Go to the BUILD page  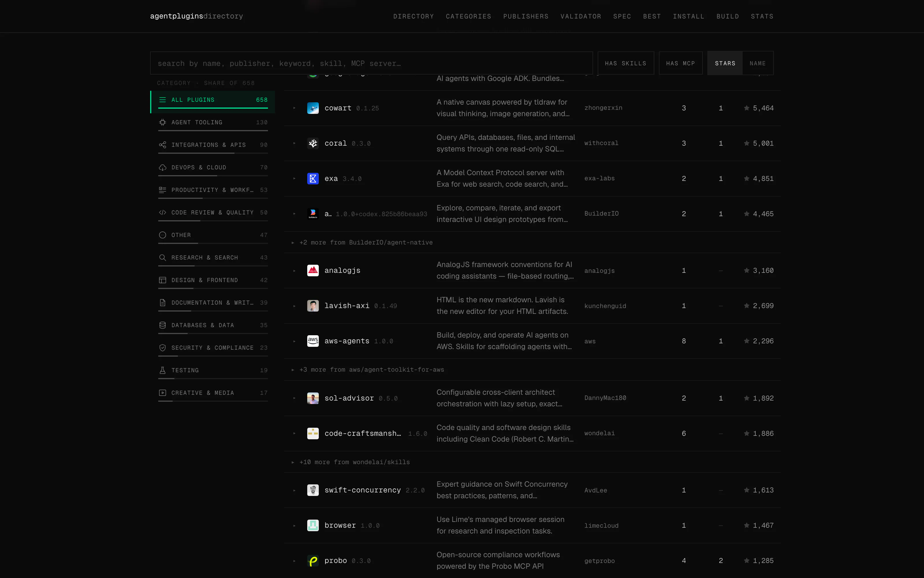pyautogui.click(x=727, y=16)
